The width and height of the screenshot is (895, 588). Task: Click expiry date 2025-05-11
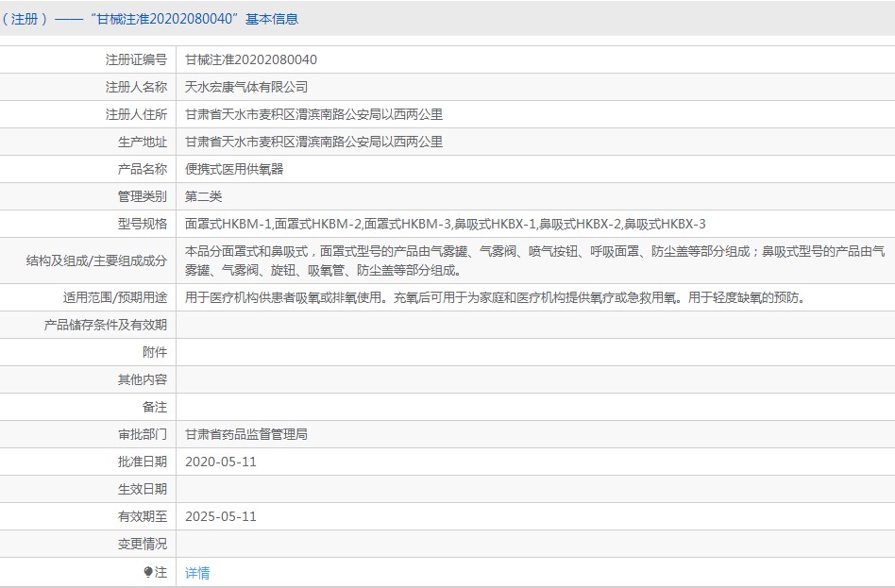pyautogui.click(x=220, y=516)
